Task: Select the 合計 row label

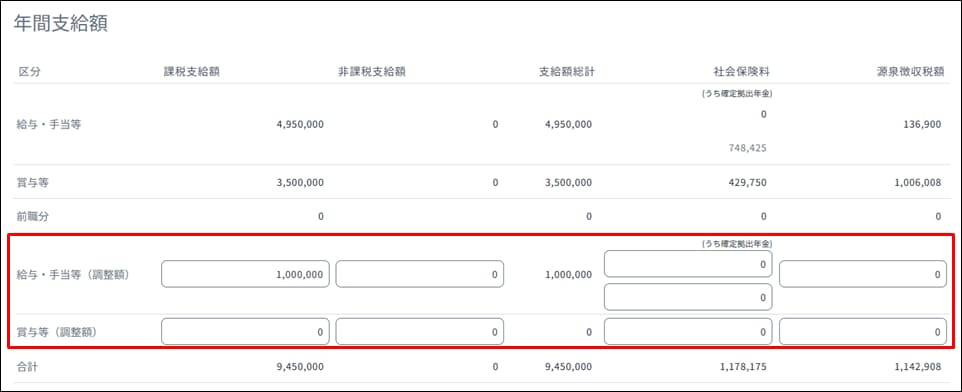Action: point(27,367)
